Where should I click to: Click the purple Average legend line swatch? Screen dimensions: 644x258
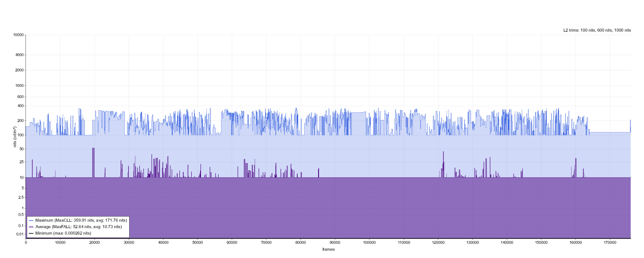point(31,227)
